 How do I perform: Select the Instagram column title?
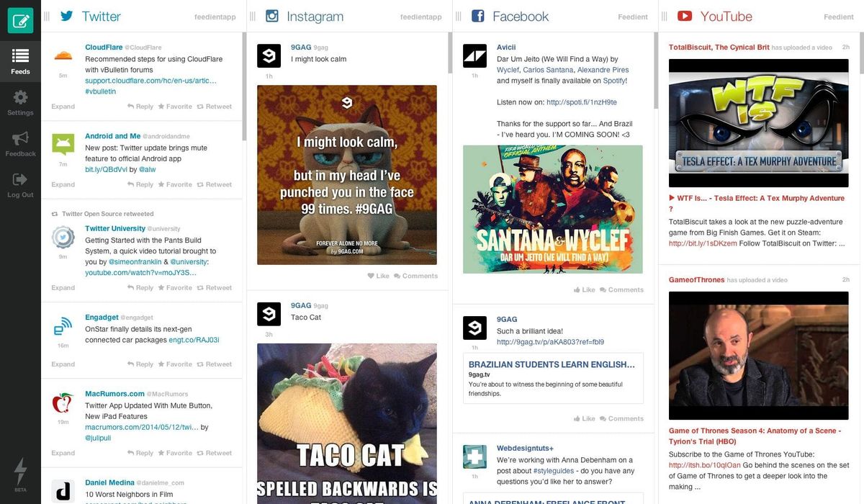(315, 17)
